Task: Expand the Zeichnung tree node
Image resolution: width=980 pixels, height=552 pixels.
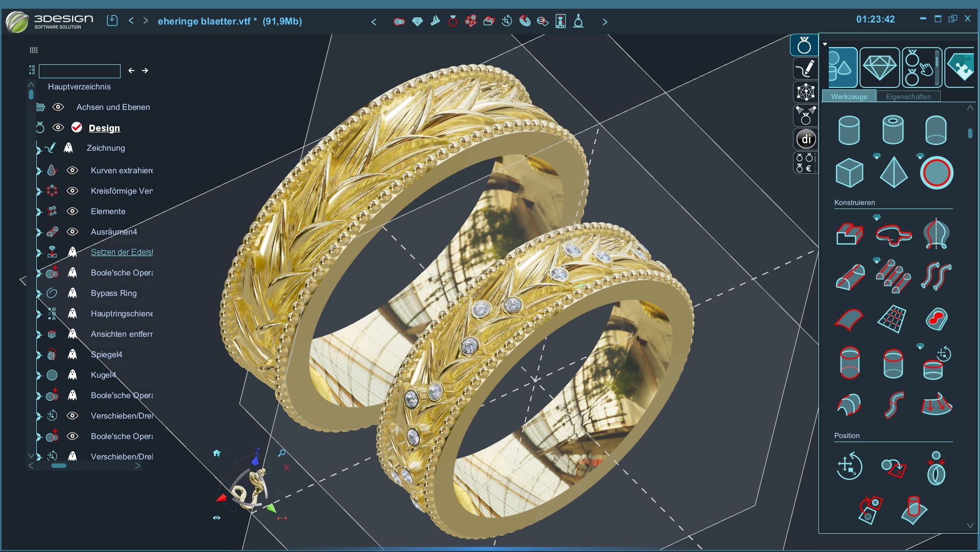Action: pyautogui.click(x=38, y=150)
